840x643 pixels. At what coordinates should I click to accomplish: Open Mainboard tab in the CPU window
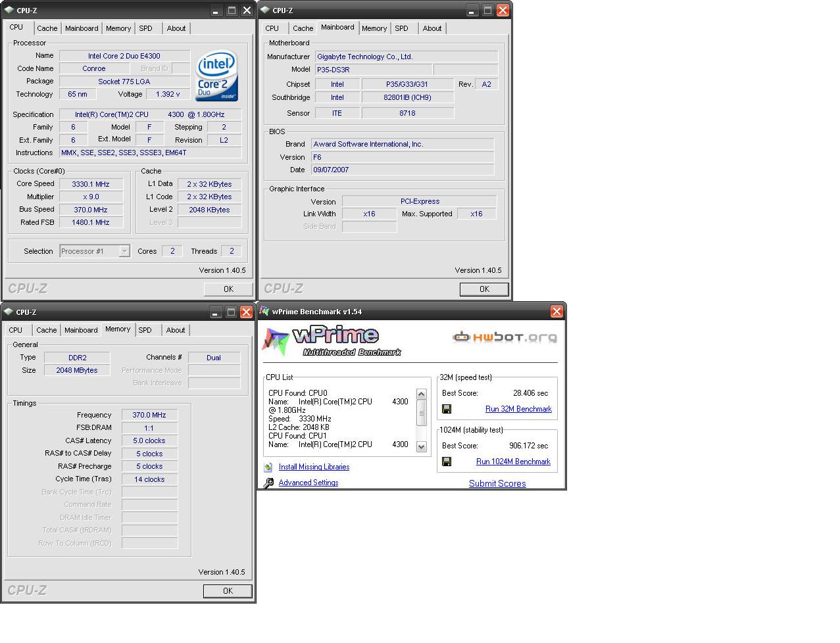tap(82, 28)
